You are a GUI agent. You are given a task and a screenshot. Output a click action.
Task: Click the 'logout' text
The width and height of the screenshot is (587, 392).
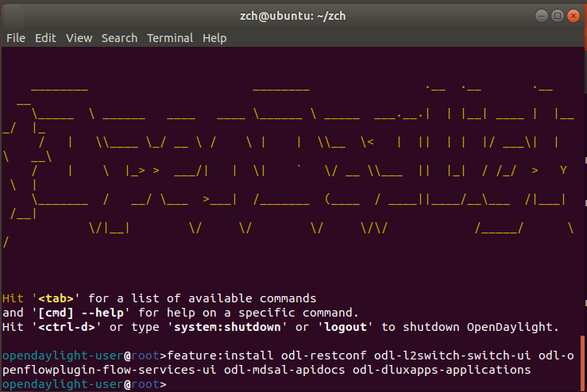click(x=346, y=327)
